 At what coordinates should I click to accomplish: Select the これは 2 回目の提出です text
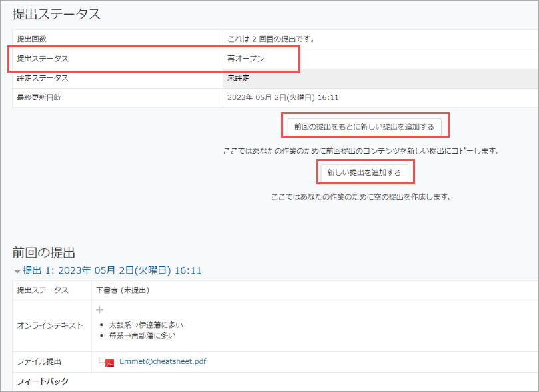270,39
